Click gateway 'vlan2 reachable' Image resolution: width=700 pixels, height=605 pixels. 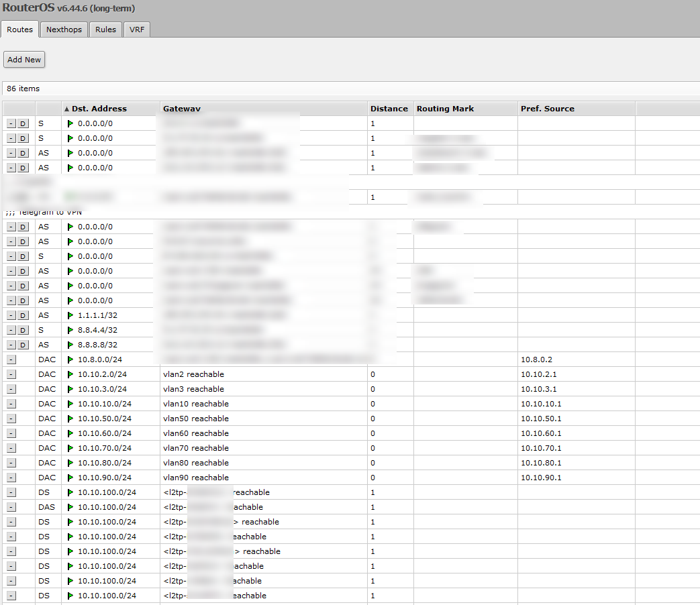pos(193,374)
